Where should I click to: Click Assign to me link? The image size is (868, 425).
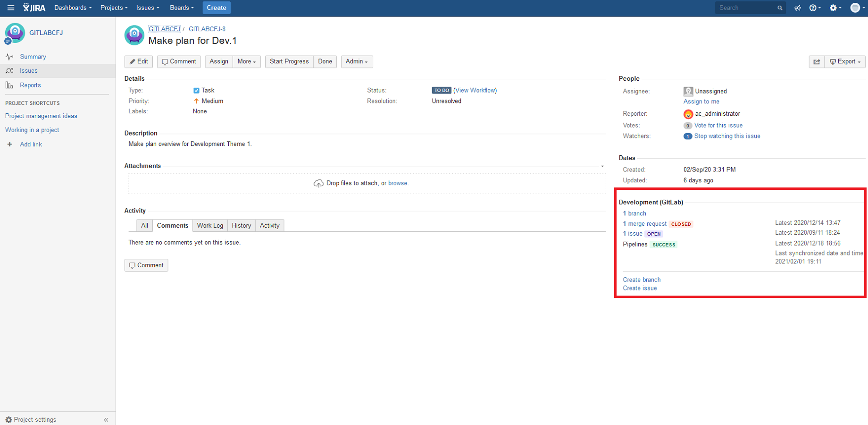(x=701, y=102)
